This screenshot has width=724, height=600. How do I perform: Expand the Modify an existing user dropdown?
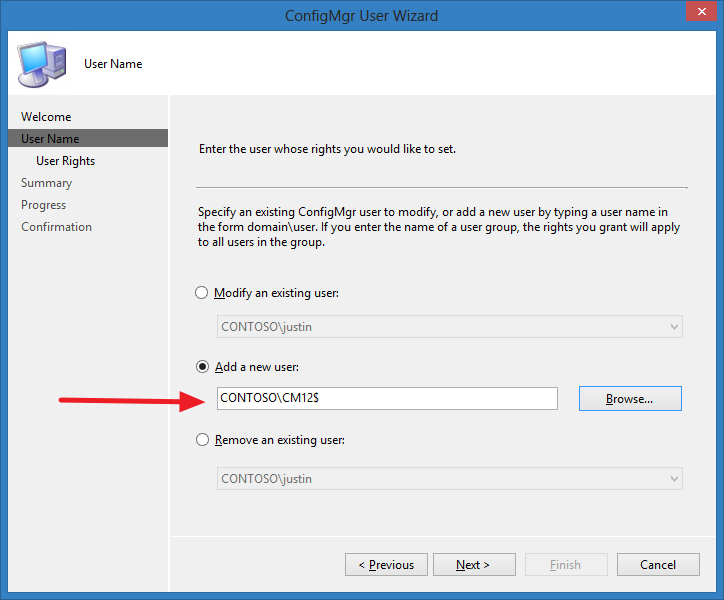(x=674, y=327)
